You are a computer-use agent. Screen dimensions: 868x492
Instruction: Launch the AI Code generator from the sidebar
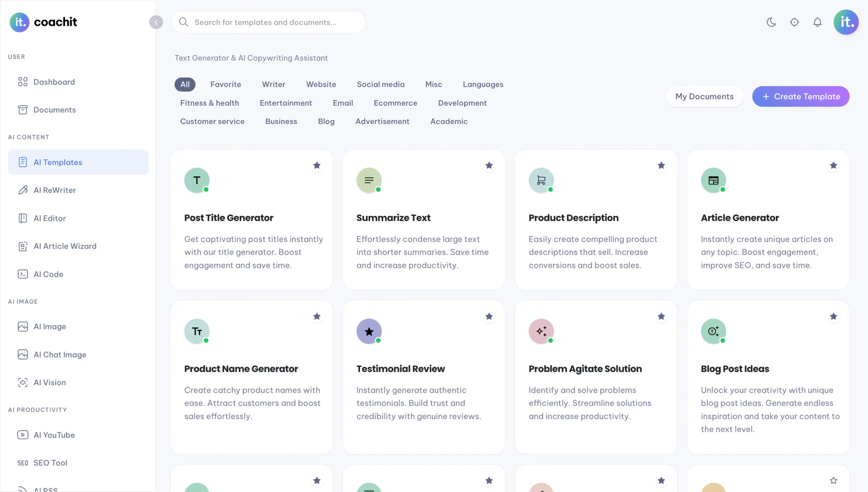click(x=48, y=274)
